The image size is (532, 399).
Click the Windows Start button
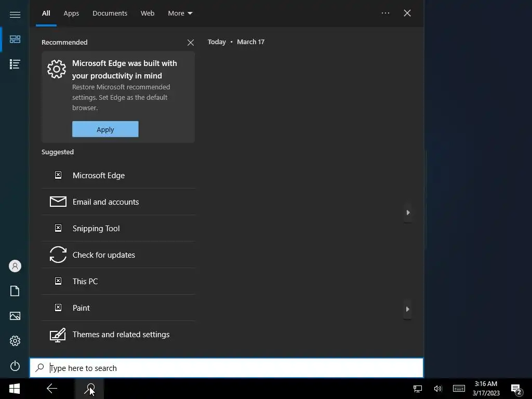[14, 389]
